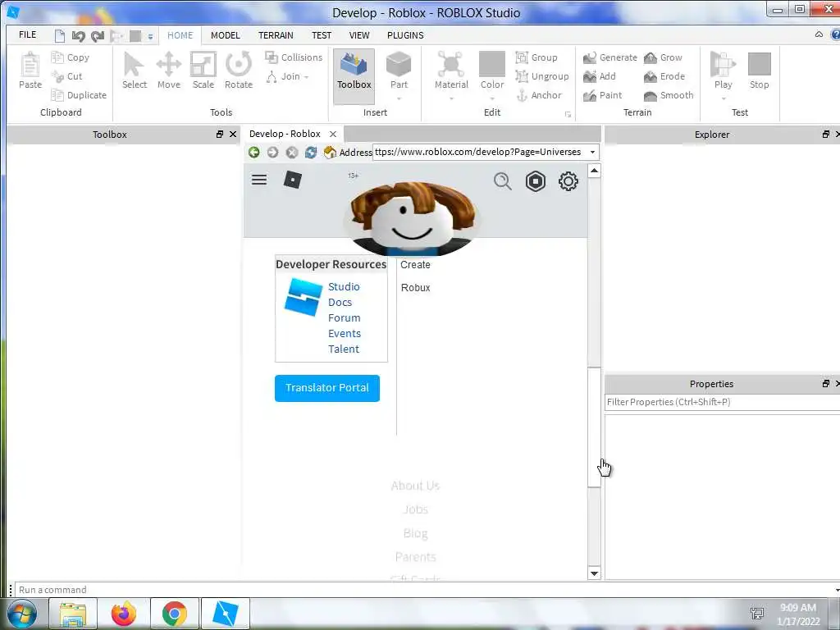Select the terrain Erode tool

tap(664, 76)
